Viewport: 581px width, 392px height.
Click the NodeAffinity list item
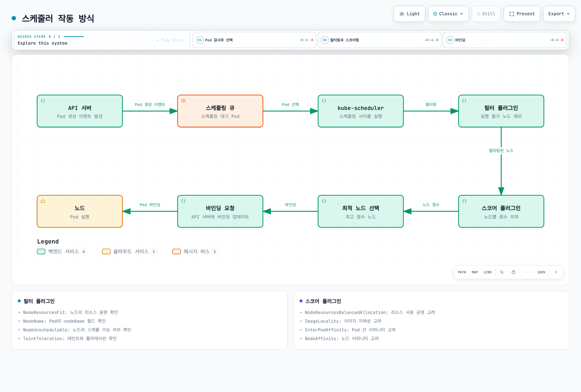tap(342, 339)
